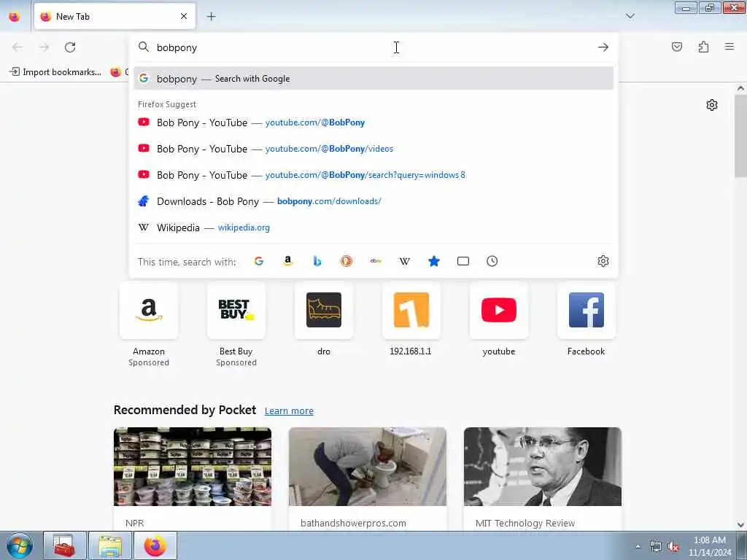Viewport: 747px width, 560px height.
Task: Search this time with DuckDuckGo icon
Action: (x=347, y=261)
